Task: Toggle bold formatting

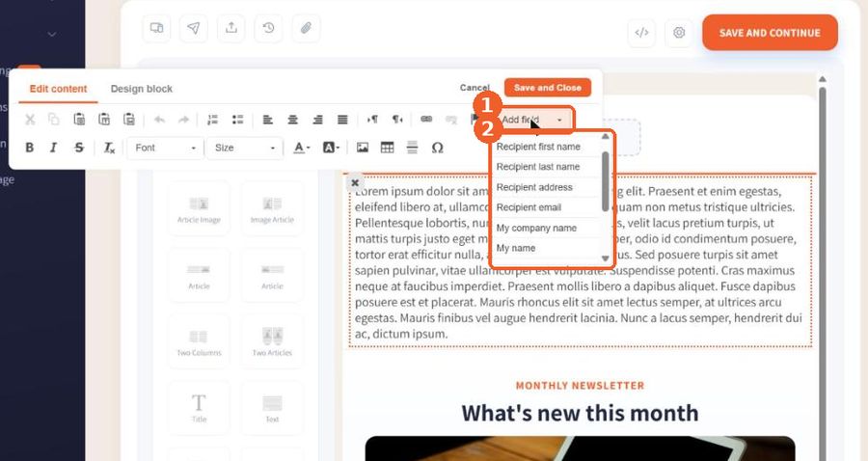Action: tap(29, 148)
